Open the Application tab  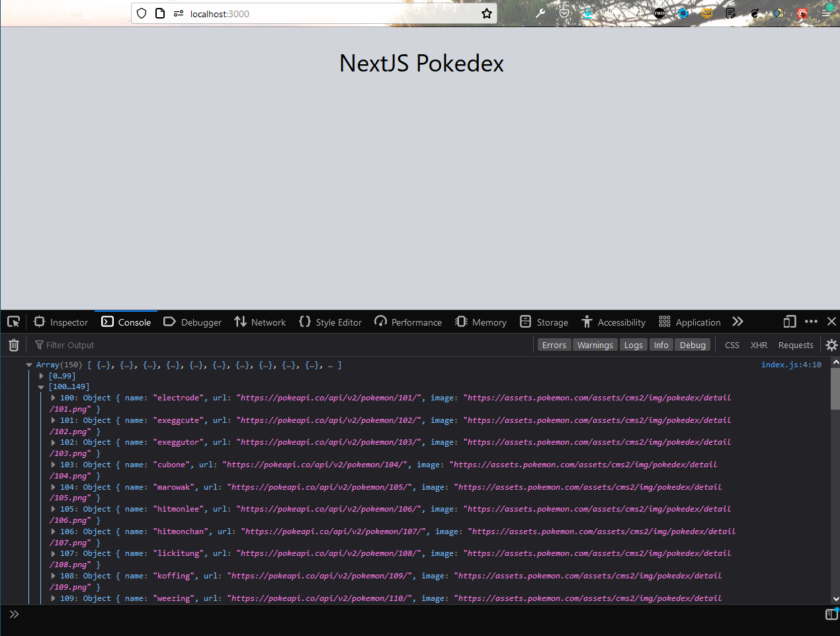click(x=690, y=322)
